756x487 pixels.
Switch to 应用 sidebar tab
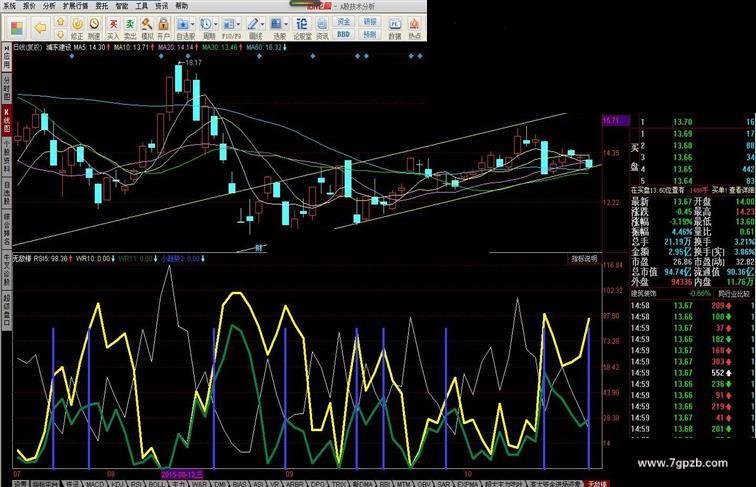[x=7, y=56]
